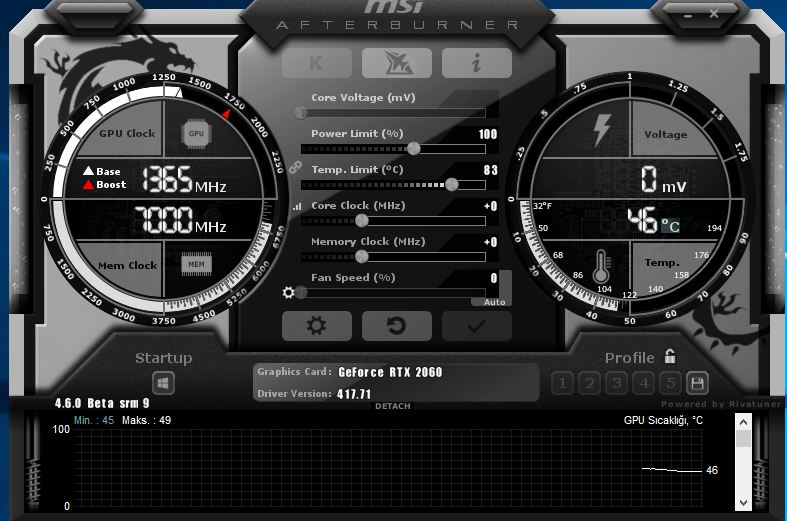Image resolution: width=787 pixels, height=521 pixels.
Task: Select profile slot 3
Action: (x=617, y=383)
